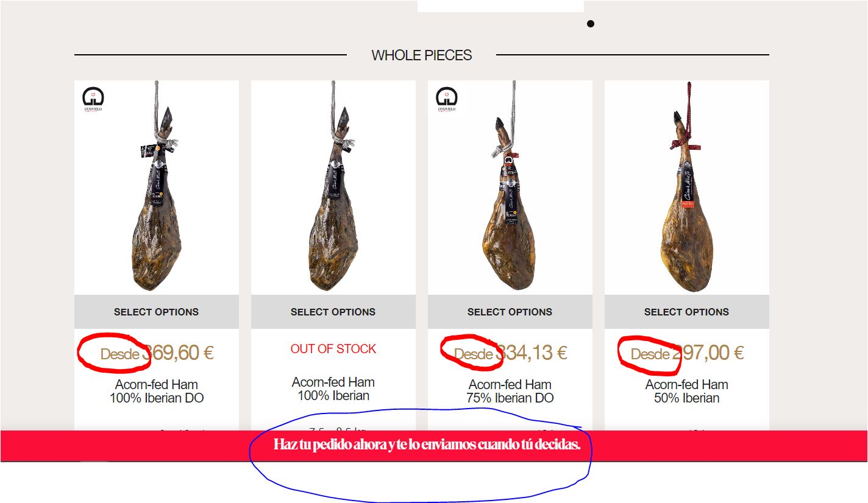Click the 369,60 € price
This screenshot has height=503, width=868.
tap(178, 353)
